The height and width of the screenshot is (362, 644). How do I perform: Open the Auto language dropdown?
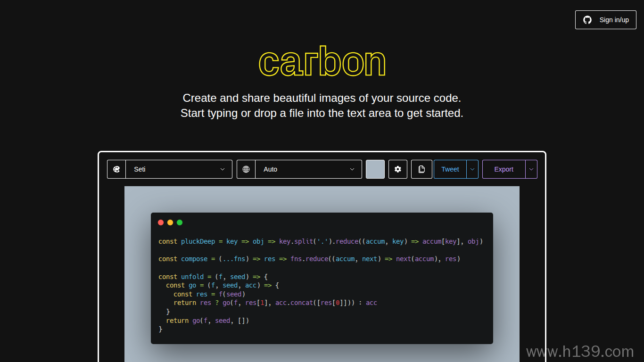pos(308,169)
